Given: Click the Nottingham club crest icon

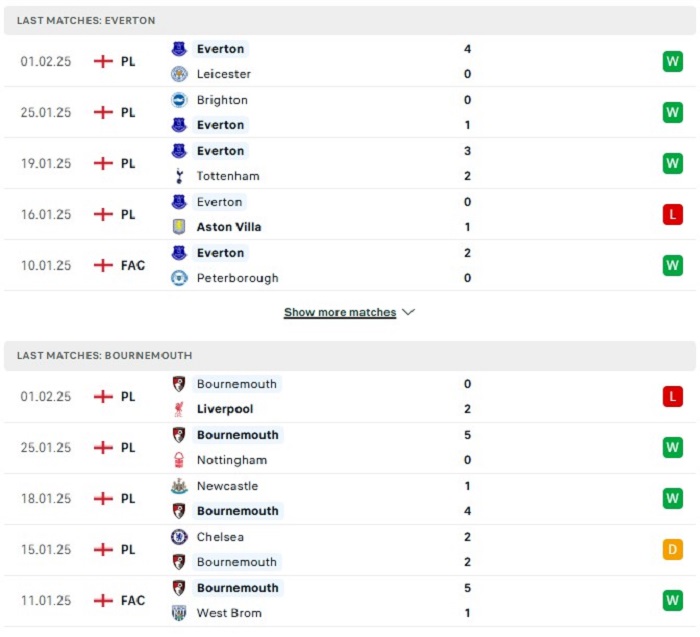Looking at the screenshot, I should coord(179,460).
